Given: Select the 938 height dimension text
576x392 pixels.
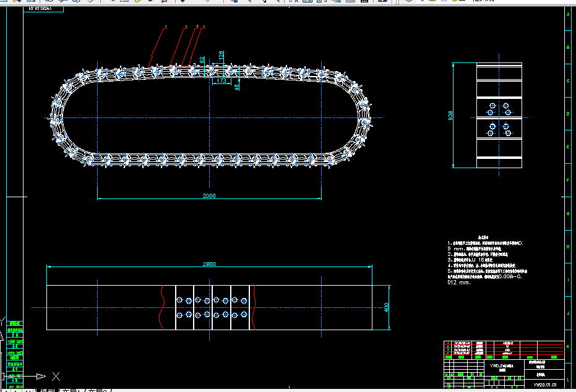Looking at the screenshot, I should coord(450,115).
